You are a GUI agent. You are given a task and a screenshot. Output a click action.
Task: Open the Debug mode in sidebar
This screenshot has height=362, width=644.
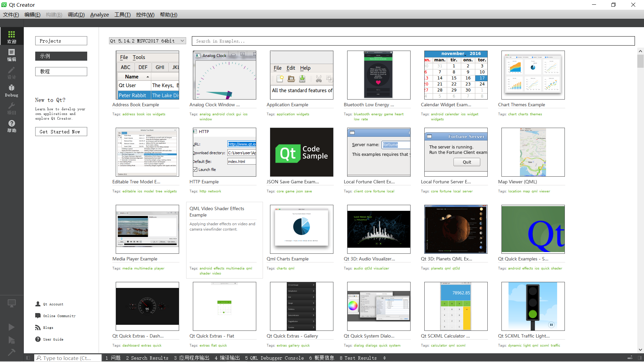coord(11,90)
